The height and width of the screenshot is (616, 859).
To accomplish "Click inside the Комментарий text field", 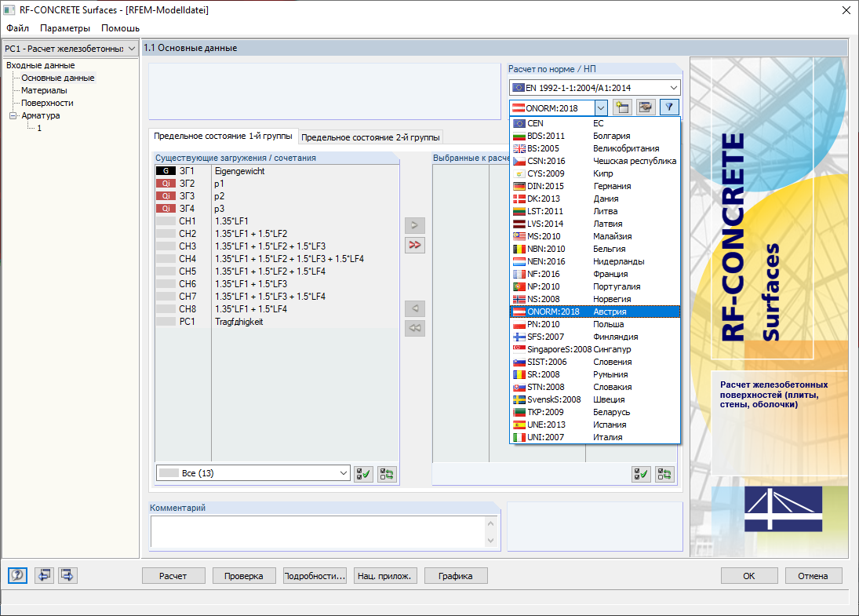I will (318, 531).
